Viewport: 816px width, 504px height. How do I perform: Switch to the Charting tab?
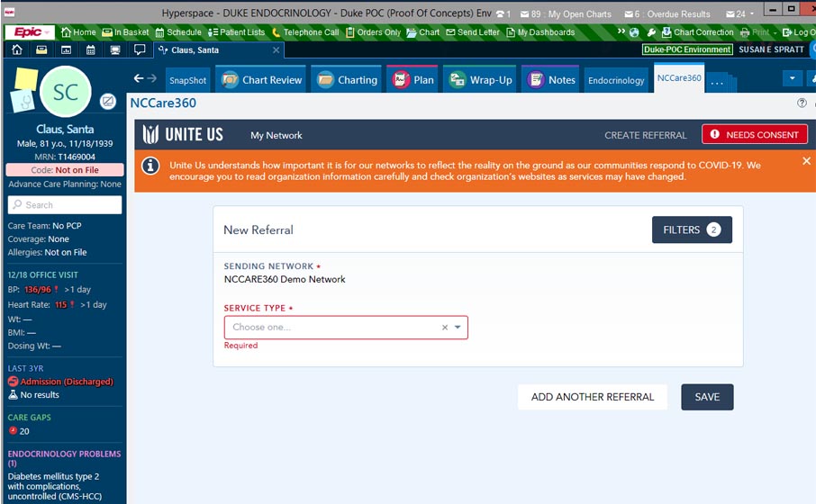click(347, 80)
